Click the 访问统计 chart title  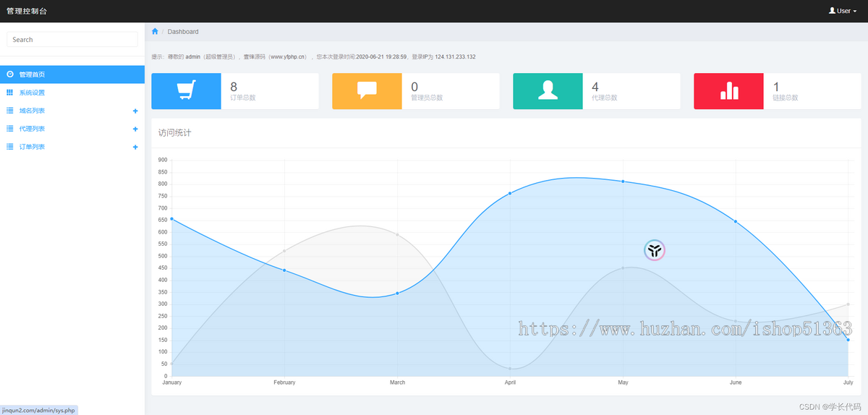[x=174, y=133]
